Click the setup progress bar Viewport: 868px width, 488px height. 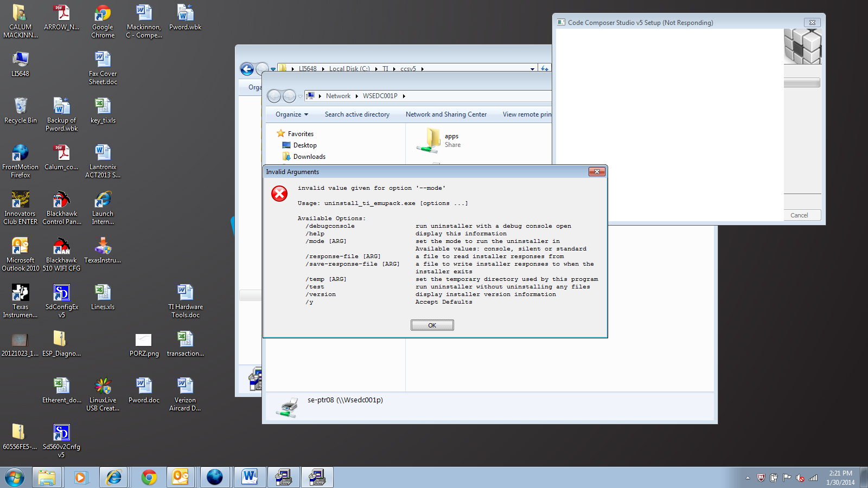[x=802, y=83]
